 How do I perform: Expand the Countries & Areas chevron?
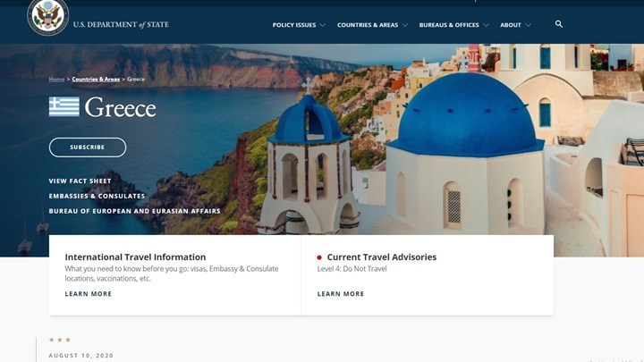click(405, 25)
